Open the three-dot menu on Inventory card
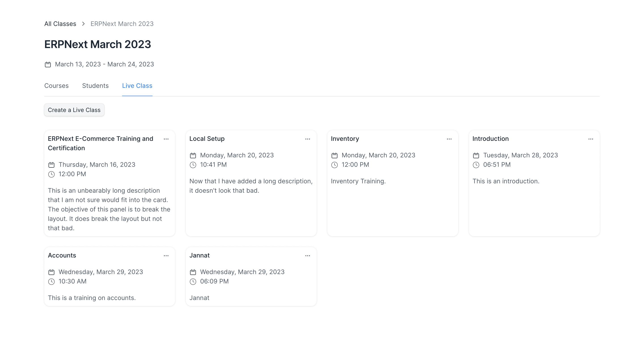The height and width of the screenshot is (338, 644). tap(449, 139)
